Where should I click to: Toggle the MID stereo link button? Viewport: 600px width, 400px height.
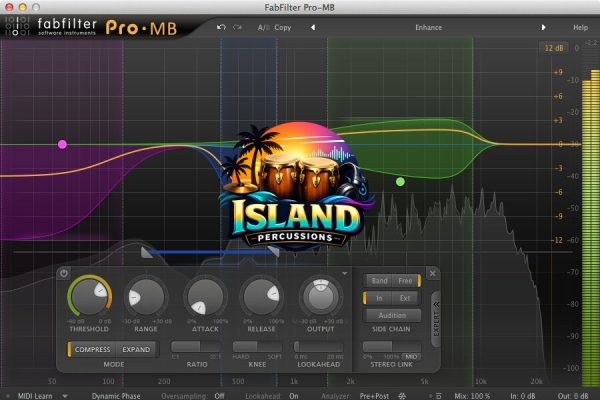pos(411,357)
